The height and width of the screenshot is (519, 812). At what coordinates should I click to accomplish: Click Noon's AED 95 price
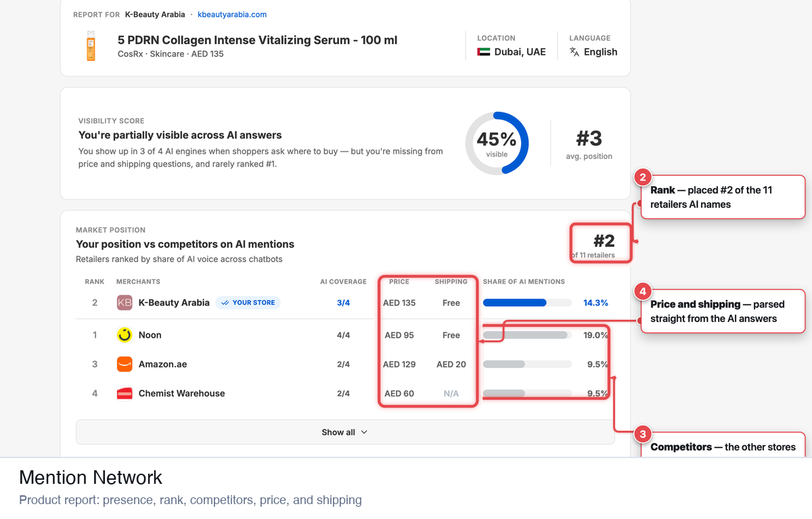click(x=399, y=335)
